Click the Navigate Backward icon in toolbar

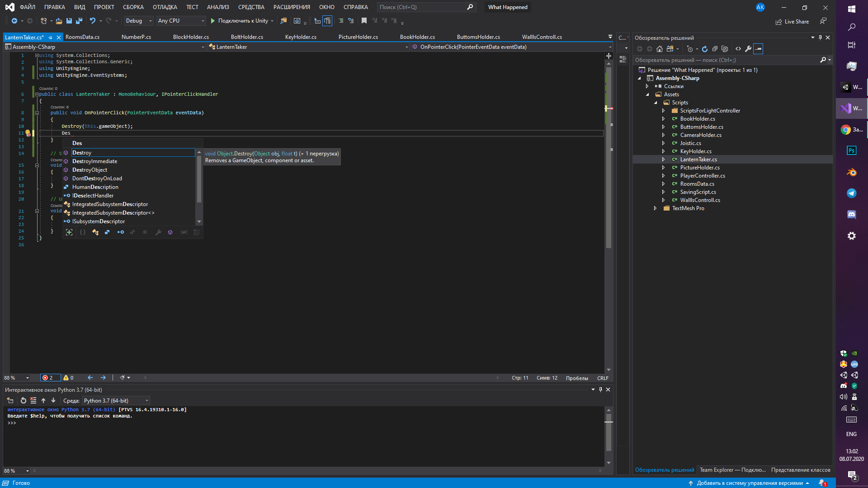[x=14, y=21]
